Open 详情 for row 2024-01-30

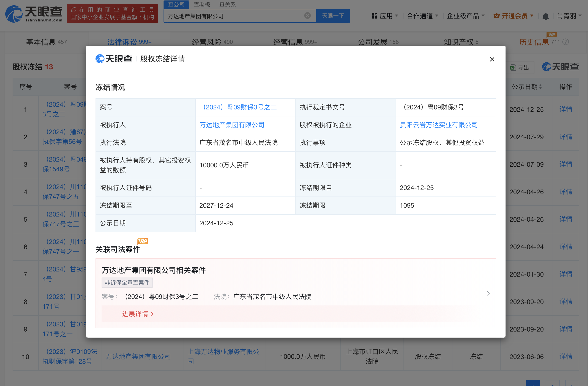click(566, 274)
